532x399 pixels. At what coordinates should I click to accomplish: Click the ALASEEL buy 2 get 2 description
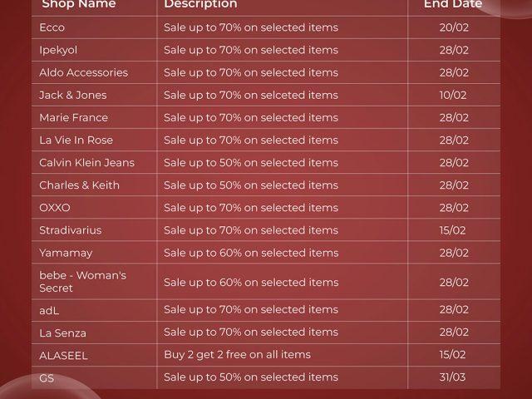click(237, 355)
